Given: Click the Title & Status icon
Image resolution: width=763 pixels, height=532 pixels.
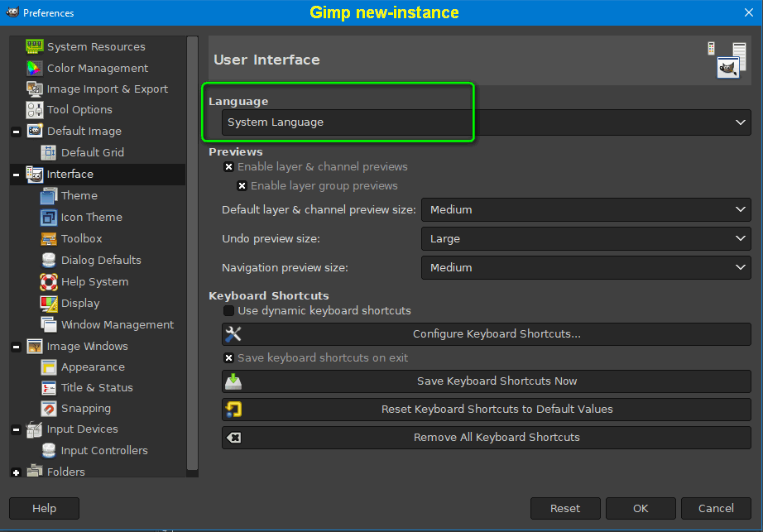Looking at the screenshot, I should point(49,388).
